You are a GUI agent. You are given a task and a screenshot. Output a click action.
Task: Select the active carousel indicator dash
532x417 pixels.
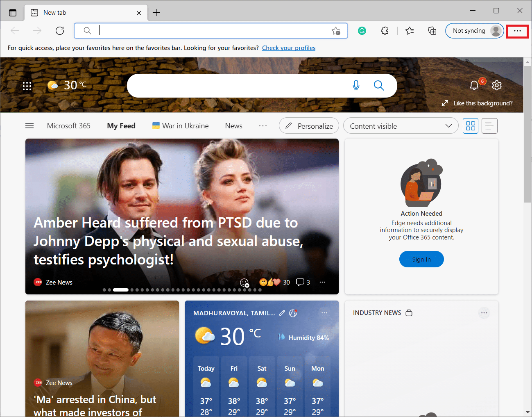pos(121,290)
